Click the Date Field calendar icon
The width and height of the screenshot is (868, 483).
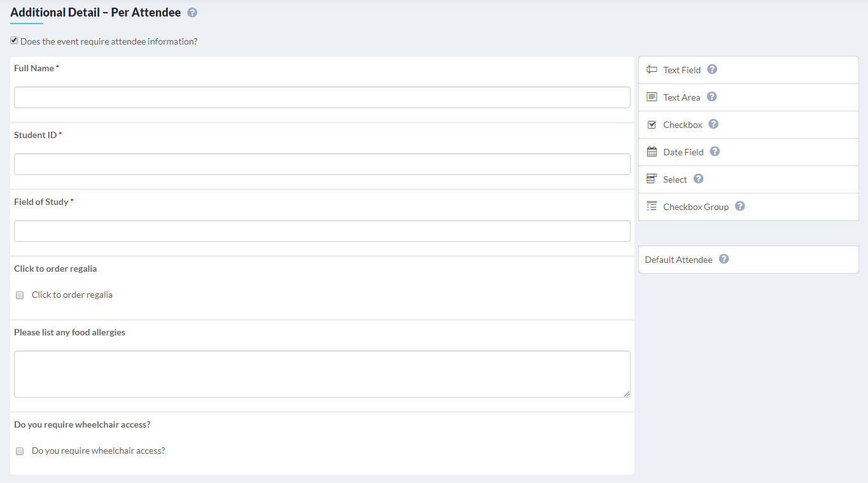coord(652,152)
